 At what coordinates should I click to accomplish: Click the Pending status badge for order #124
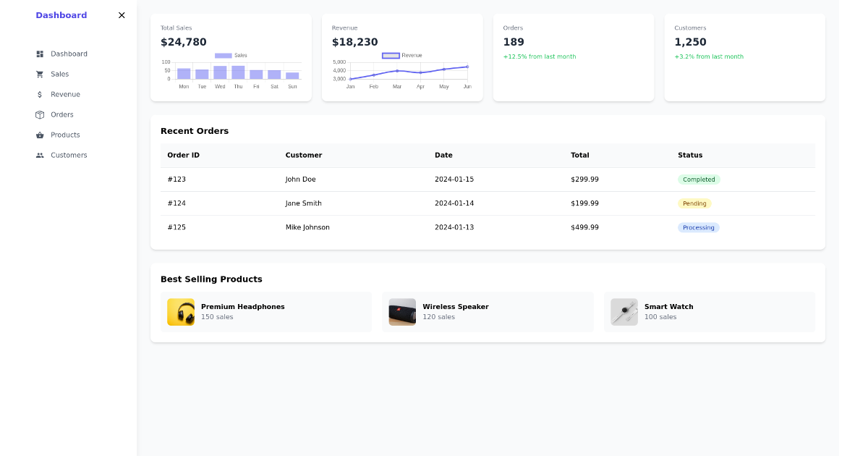click(x=694, y=203)
